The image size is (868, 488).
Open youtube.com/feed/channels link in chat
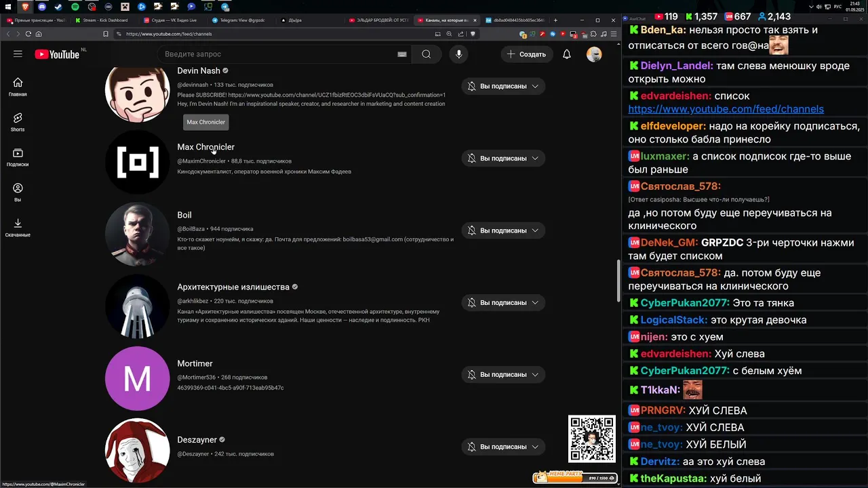pos(726,109)
